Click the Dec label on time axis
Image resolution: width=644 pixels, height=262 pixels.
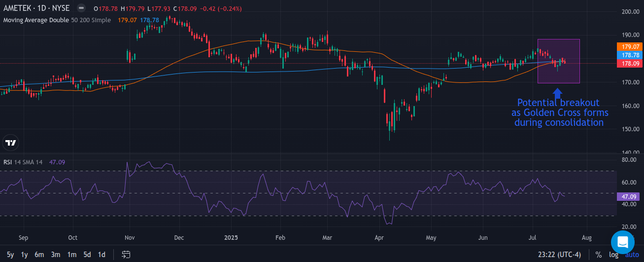179,237
